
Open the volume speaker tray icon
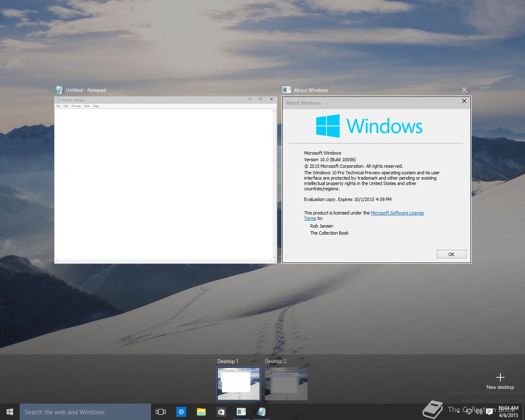[479, 412]
